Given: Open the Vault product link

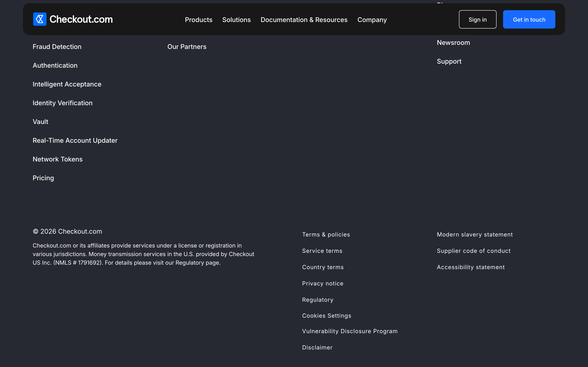Looking at the screenshot, I should click(x=41, y=122).
